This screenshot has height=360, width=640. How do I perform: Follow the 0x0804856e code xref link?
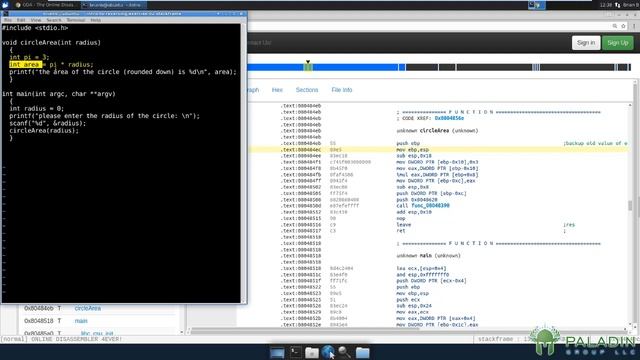click(449, 118)
